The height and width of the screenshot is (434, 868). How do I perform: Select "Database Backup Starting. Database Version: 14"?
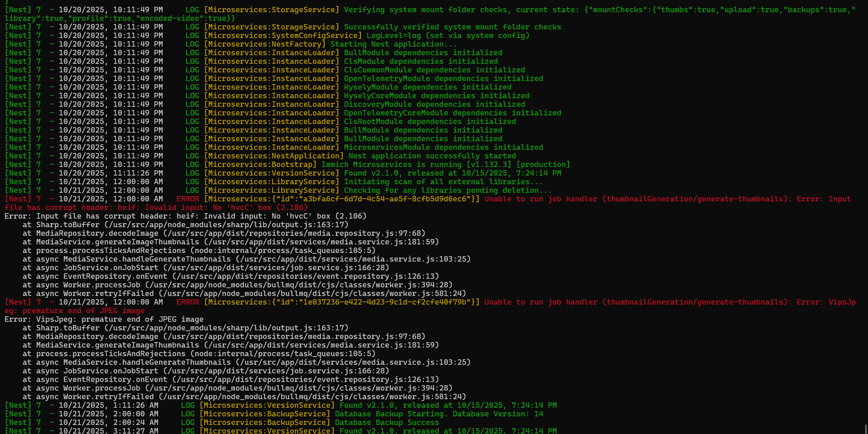(439, 414)
